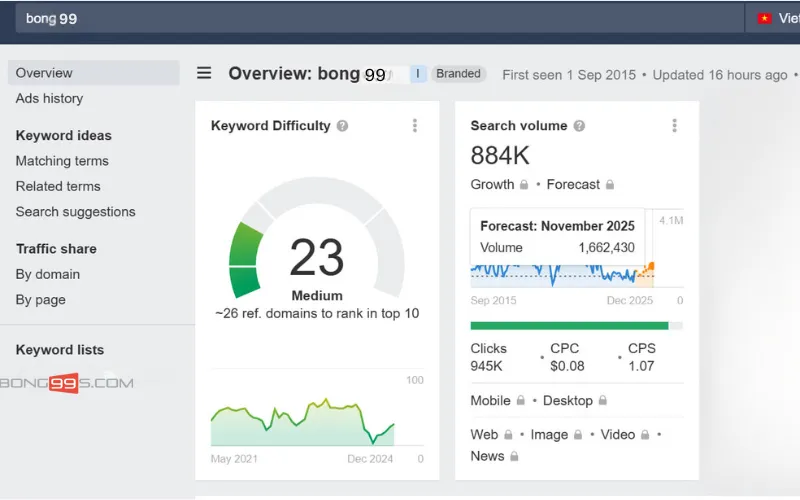Open Matching terms in the sidebar
Screen dimensions: 800x500
click(x=62, y=161)
